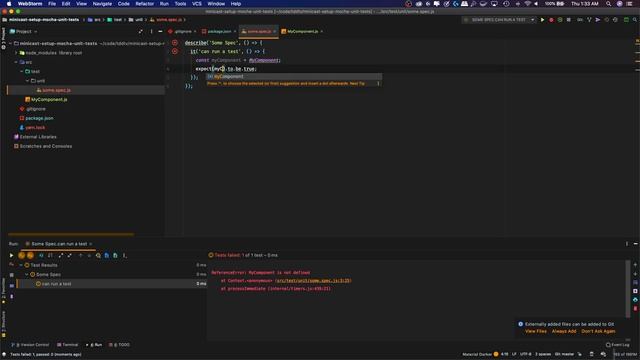Open the Version Control tool window

31,345
